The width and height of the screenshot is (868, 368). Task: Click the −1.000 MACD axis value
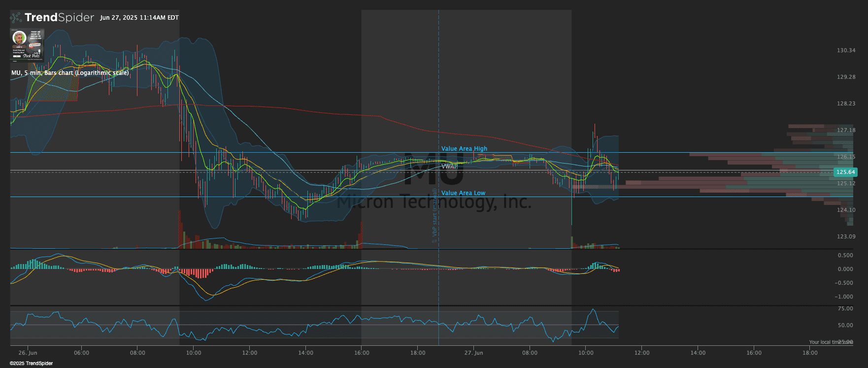pos(844,297)
